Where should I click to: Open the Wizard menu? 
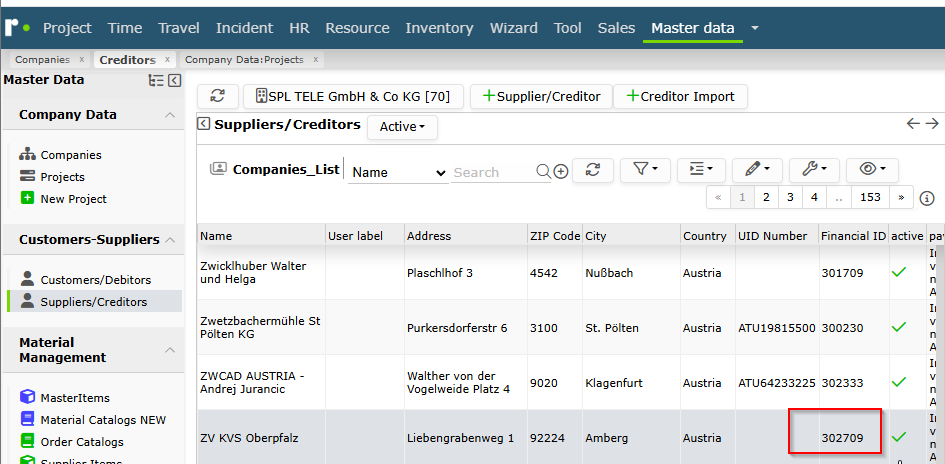(513, 28)
